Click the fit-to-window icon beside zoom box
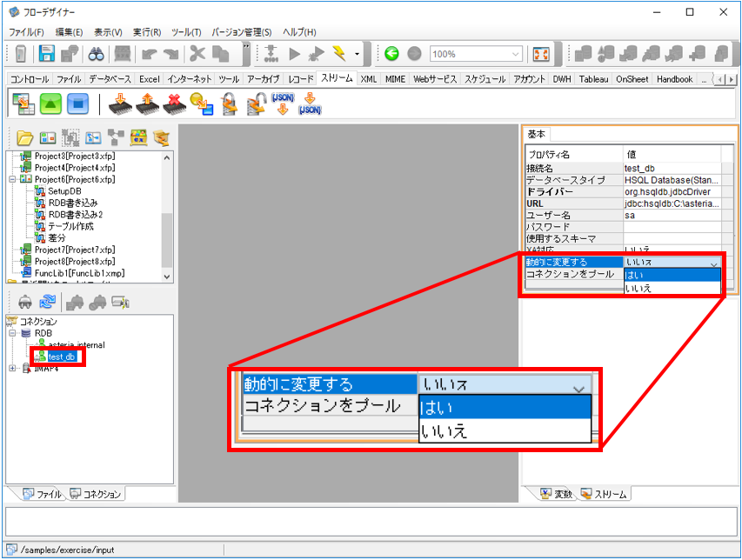The width and height of the screenshot is (742, 560). click(541, 54)
